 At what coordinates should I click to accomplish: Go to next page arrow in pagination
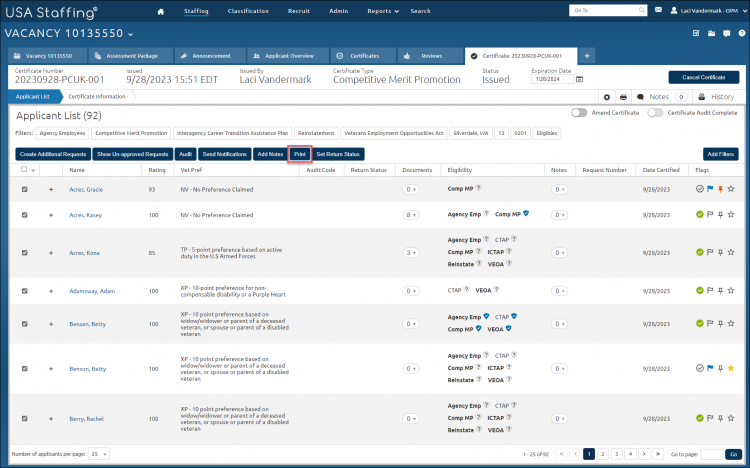click(644, 454)
